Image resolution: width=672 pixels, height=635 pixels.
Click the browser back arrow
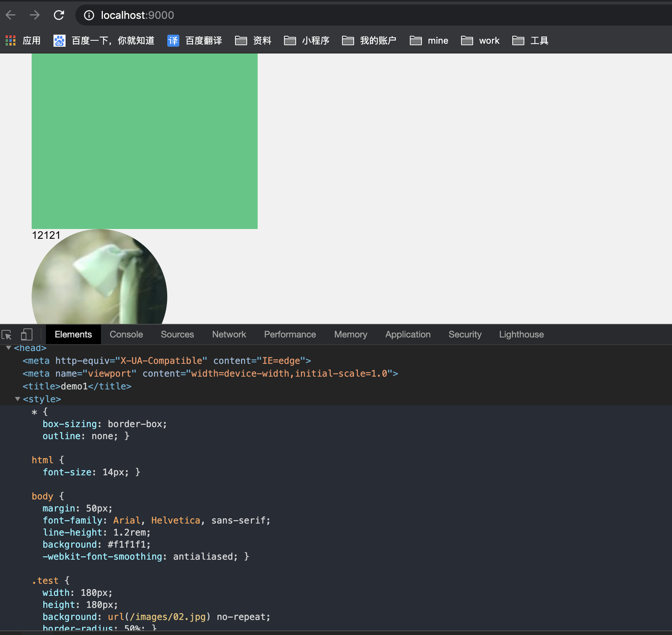11,15
